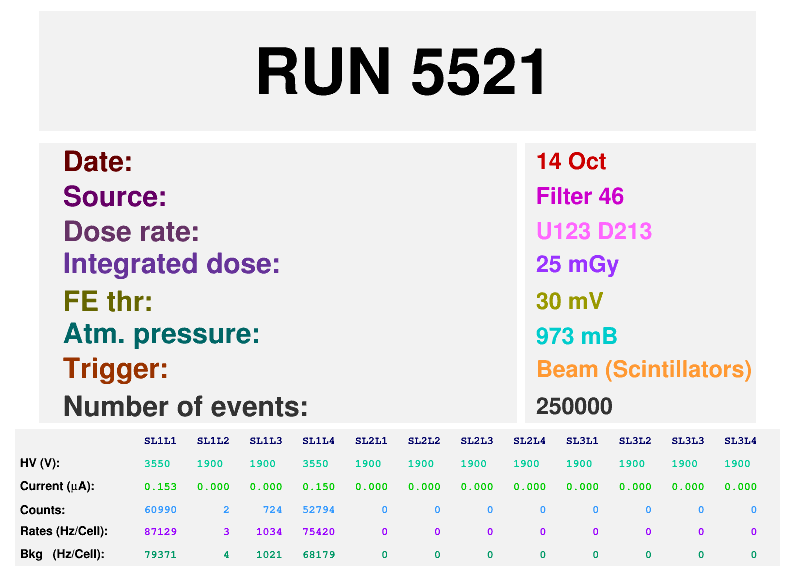Select the 25 mGy integrated dose value
This screenshot has width=796, height=572.
point(577,265)
